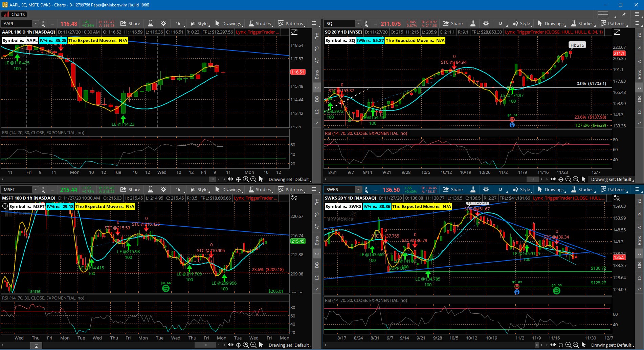This screenshot has height=350, width=644.
Task: Expand the SWKS symbol dropdown arrow
Action: 358,189
